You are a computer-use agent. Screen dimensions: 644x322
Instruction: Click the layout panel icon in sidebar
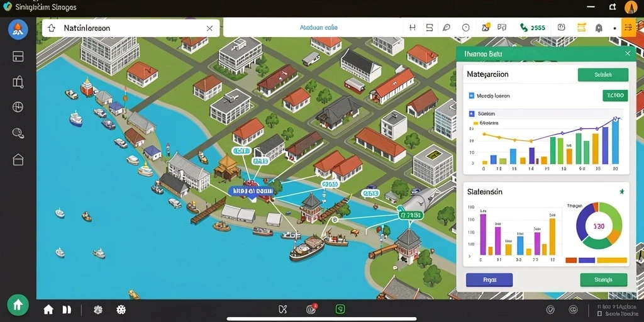pos(18,56)
